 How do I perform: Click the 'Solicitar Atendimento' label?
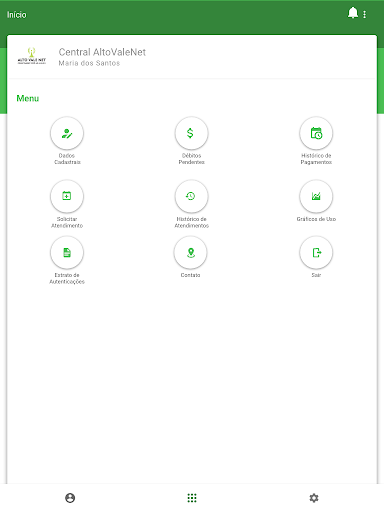coord(67,222)
